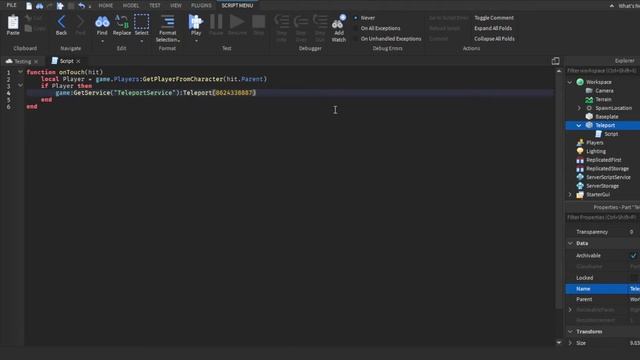640x360 pixels.
Task: Click the Name property row
Action: pyautogui.click(x=602, y=289)
